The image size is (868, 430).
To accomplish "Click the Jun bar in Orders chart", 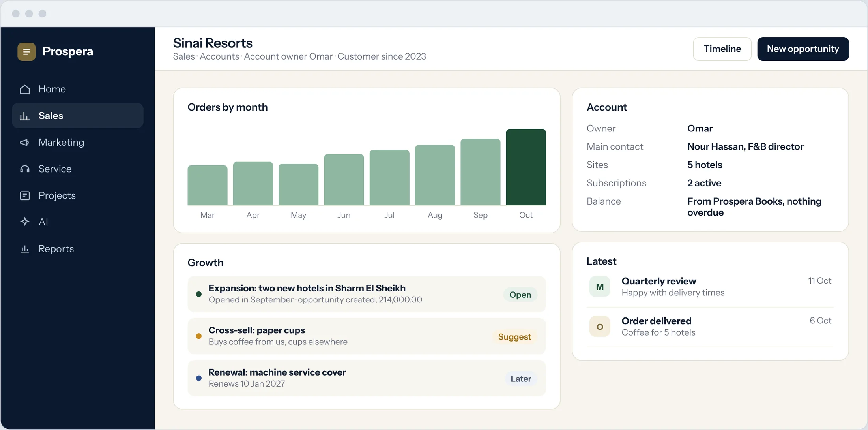I will pos(344,180).
